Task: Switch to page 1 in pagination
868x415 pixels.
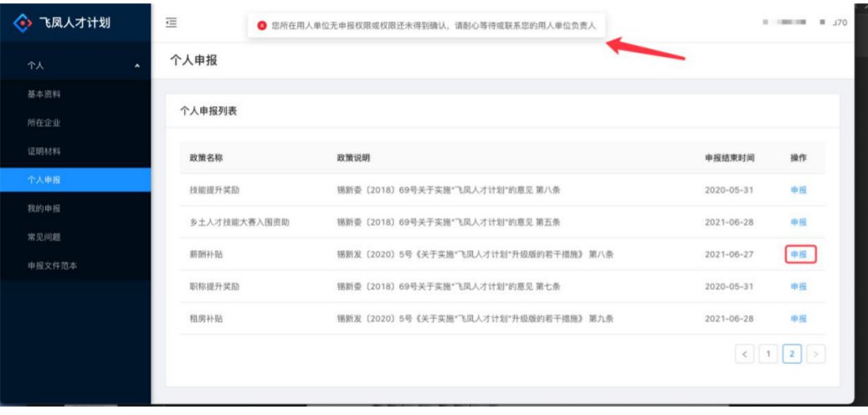Action: click(768, 354)
